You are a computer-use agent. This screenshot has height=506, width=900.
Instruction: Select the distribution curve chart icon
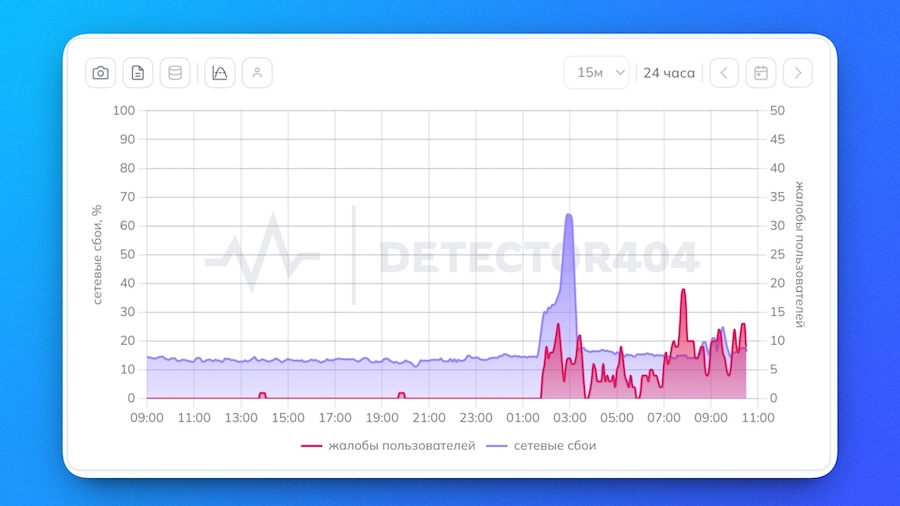220,73
